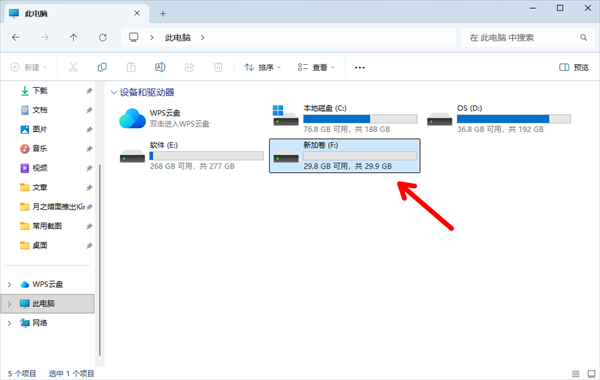Click the C: drive usage bar
600x380 pixels.
[360, 119]
